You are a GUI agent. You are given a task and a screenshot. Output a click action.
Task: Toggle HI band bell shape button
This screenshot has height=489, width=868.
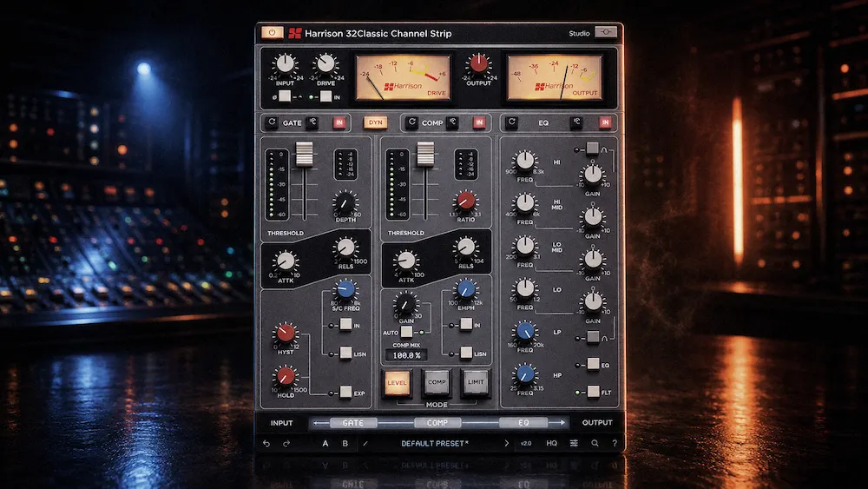(592, 149)
